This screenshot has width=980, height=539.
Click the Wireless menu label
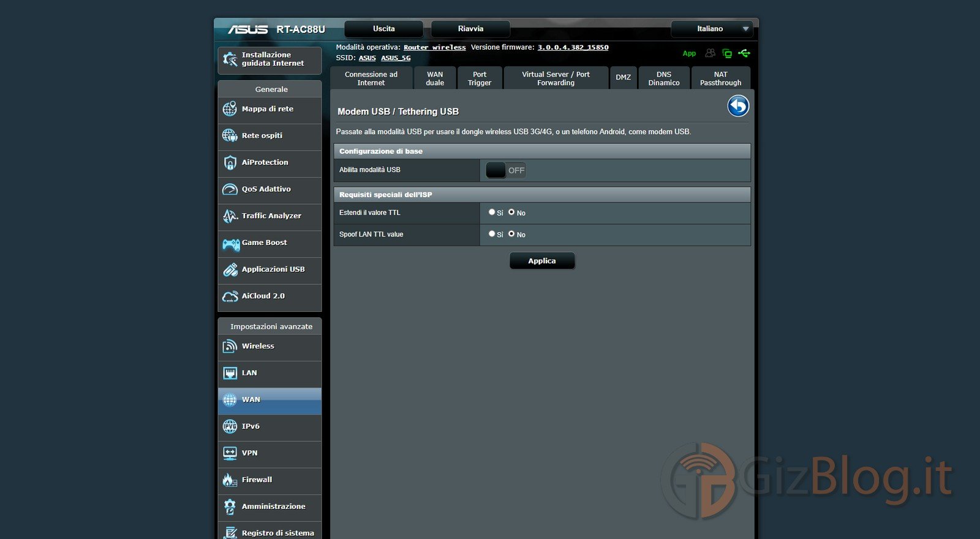pos(258,346)
